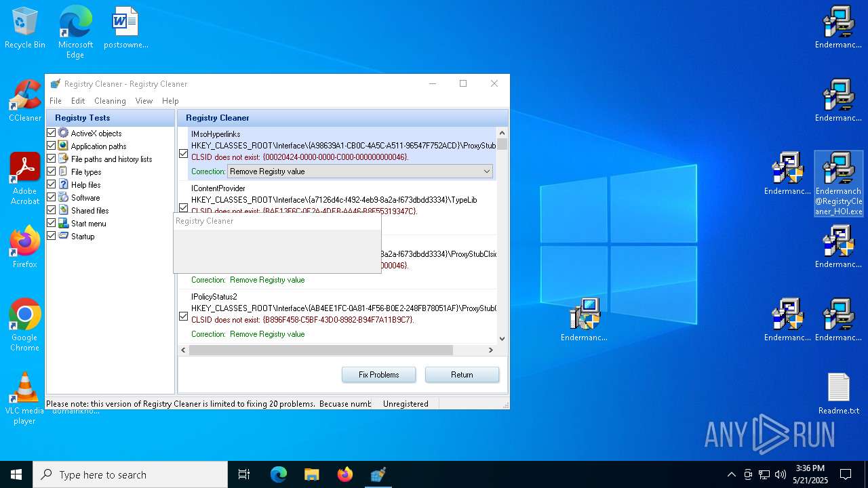Select the VLC media player desktop icon

click(x=25, y=399)
